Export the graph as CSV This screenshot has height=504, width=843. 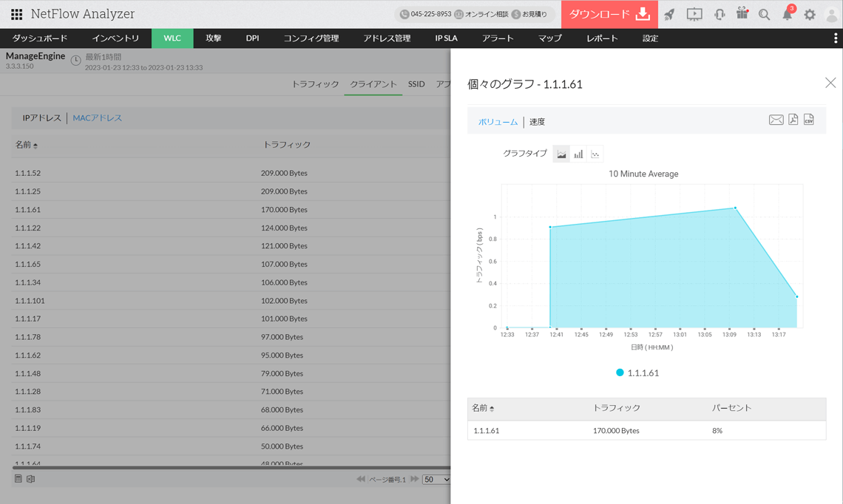point(809,120)
